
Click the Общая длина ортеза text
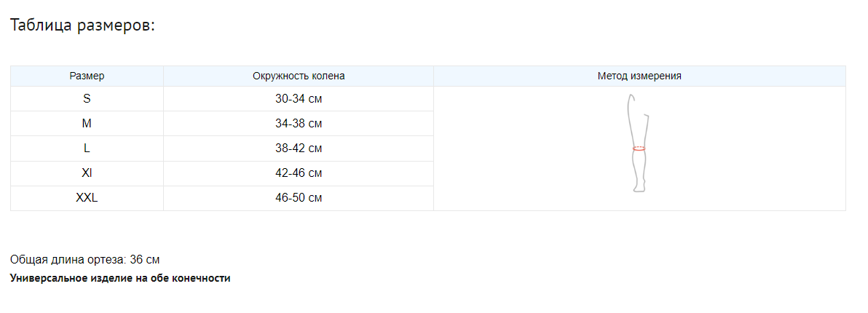point(68,260)
